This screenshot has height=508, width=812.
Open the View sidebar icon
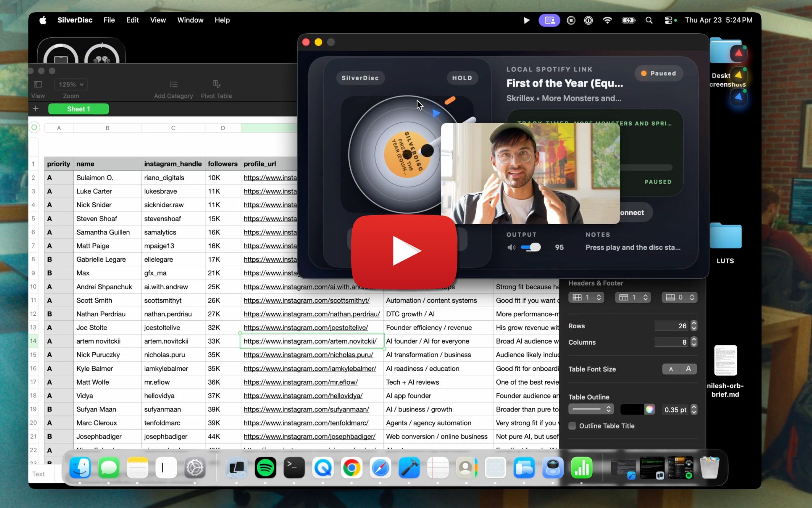(38, 84)
